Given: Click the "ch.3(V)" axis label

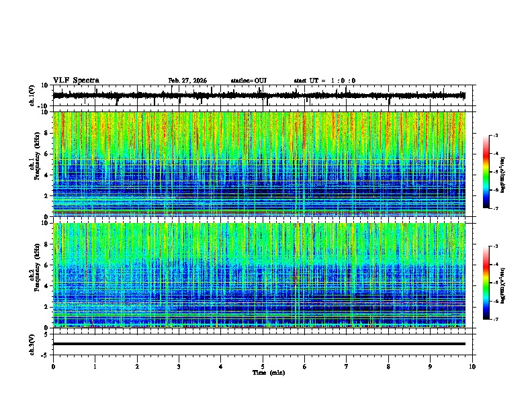Looking at the screenshot, I should pos(32,345).
